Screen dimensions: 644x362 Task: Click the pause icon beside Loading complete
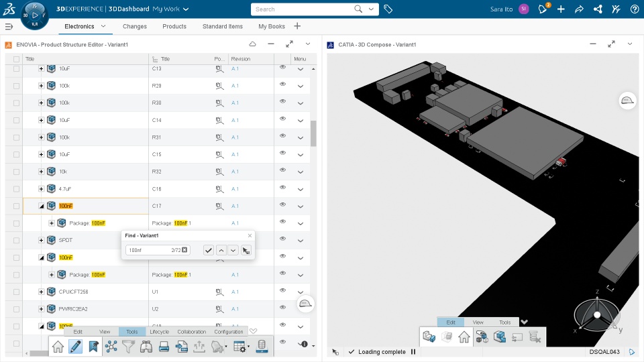pos(413,352)
